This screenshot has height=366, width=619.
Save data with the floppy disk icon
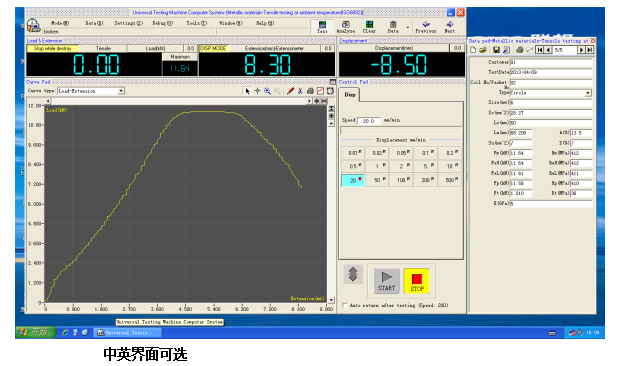496,50
